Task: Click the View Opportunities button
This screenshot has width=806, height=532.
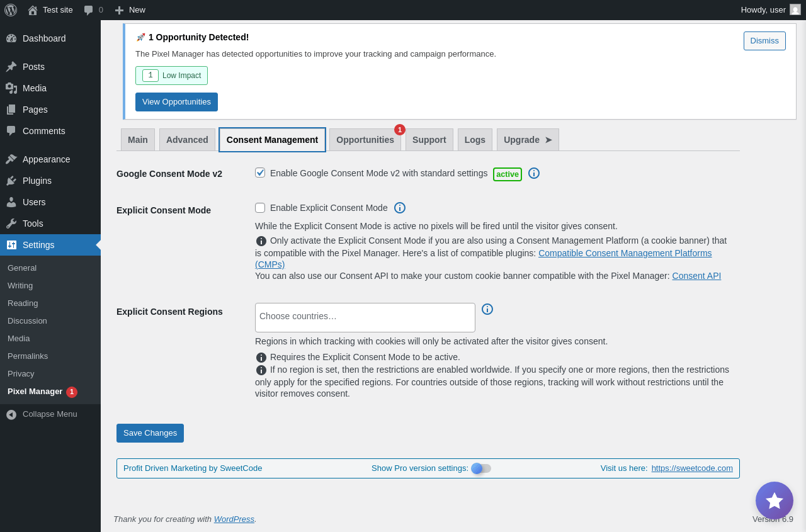Action: tap(176, 102)
